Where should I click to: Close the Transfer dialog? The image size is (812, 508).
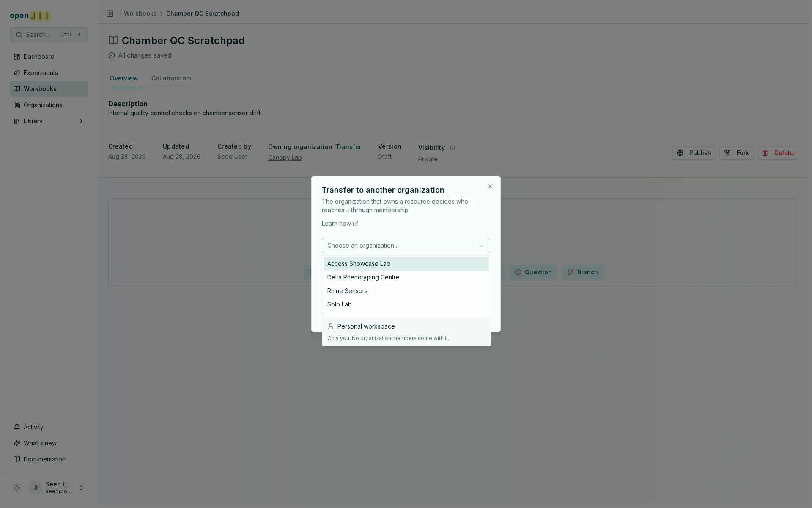[x=490, y=186]
